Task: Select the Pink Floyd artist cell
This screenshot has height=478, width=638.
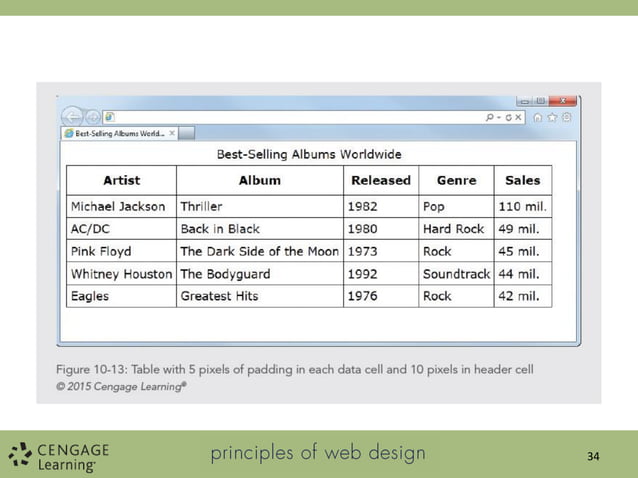Action: (x=122, y=251)
